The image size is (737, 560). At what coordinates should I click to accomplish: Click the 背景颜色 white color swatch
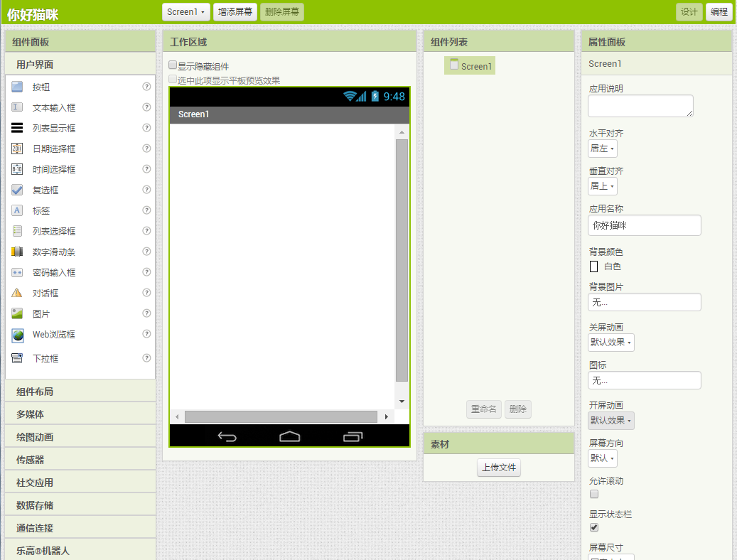tap(593, 266)
